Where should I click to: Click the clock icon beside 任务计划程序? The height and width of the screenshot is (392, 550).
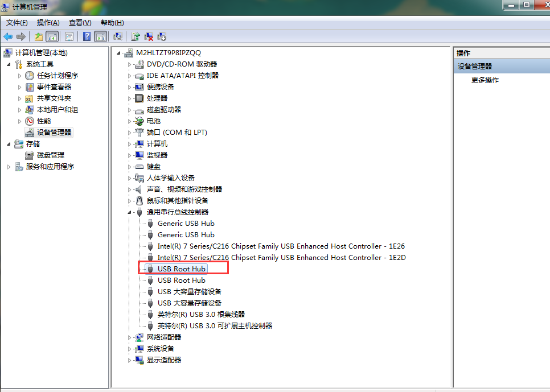coord(30,76)
